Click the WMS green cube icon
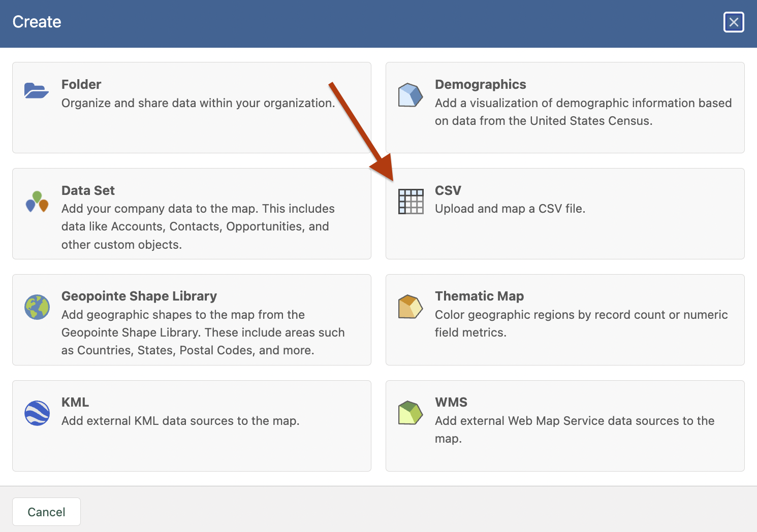 (x=411, y=413)
